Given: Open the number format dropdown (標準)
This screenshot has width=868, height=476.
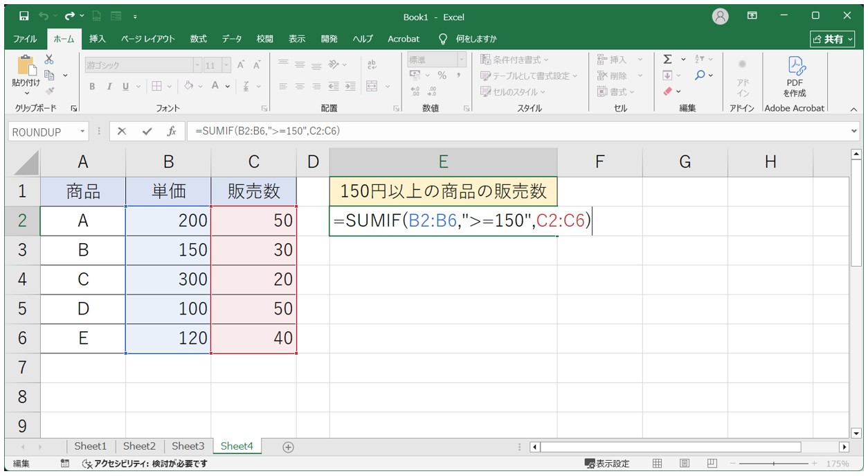Looking at the screenshot, I should (x=462, y=60).
